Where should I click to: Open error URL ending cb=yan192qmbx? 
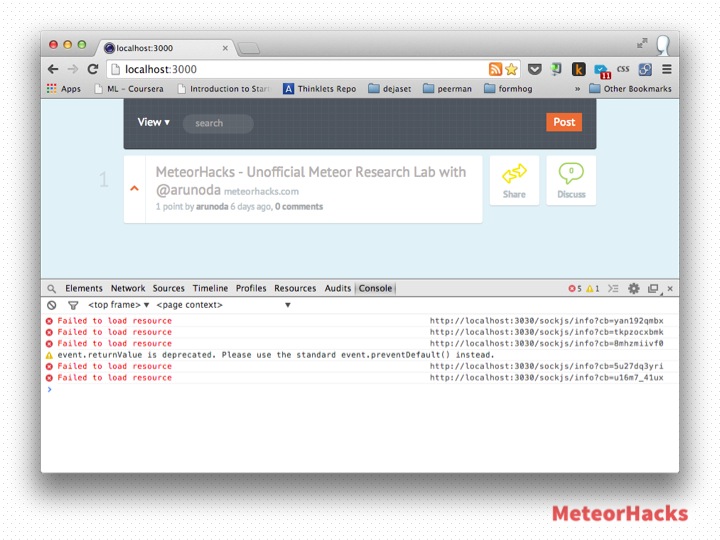[546, 321]
